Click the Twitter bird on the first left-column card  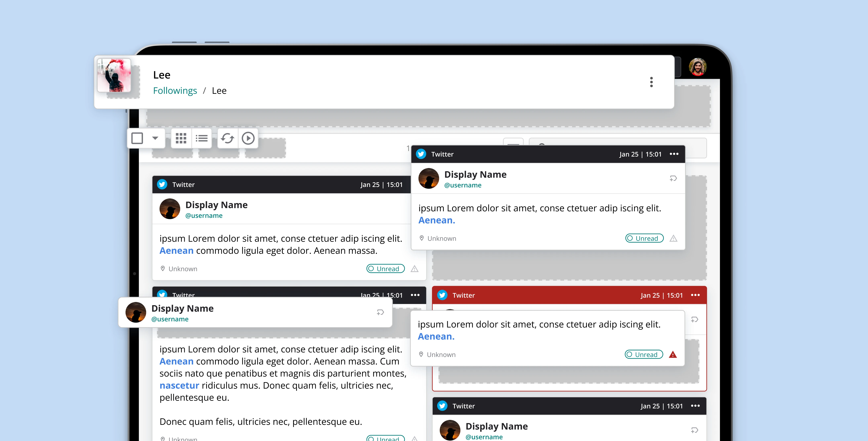tap(162, 184)
